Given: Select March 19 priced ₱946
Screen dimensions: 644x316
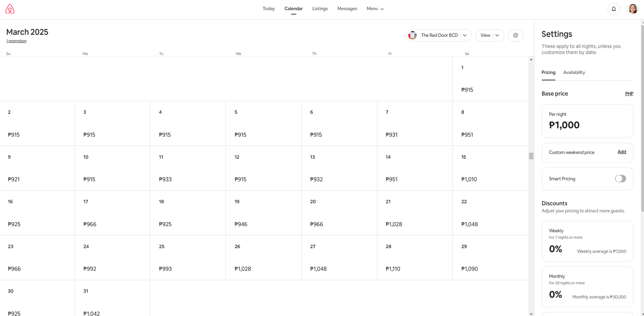Looking at the screenshot, I should (x=263, y=213).
